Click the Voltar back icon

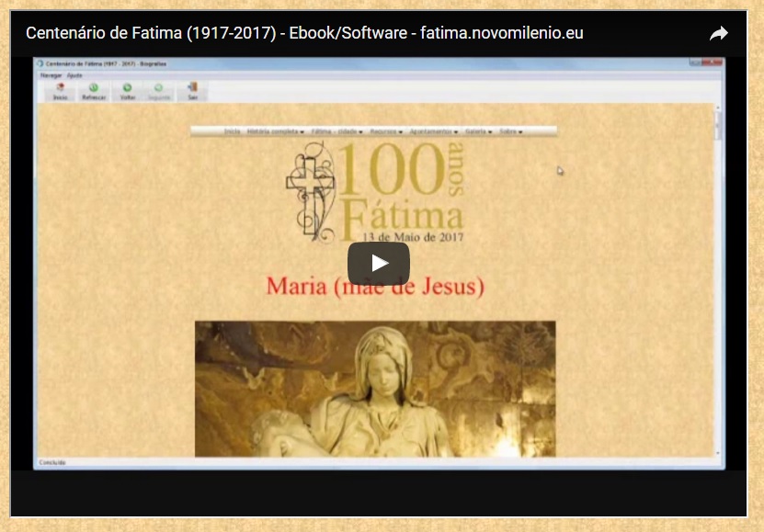pos(128,91)
